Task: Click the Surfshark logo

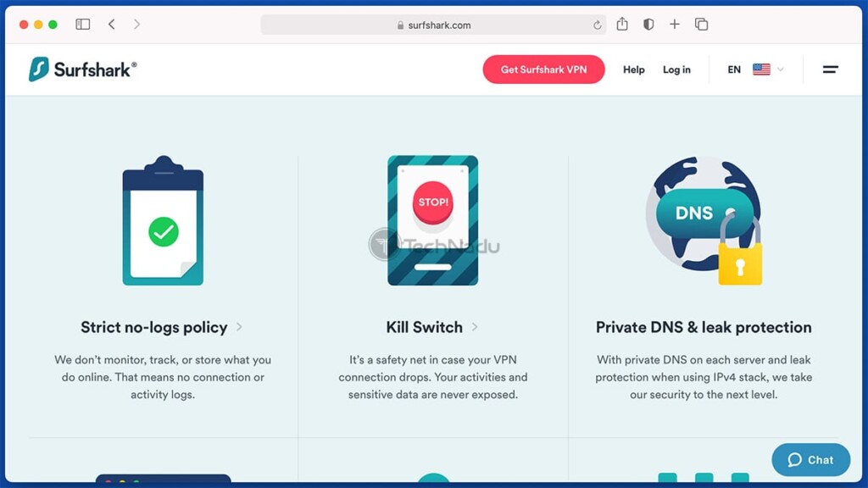Action: [x=82, y=69]
